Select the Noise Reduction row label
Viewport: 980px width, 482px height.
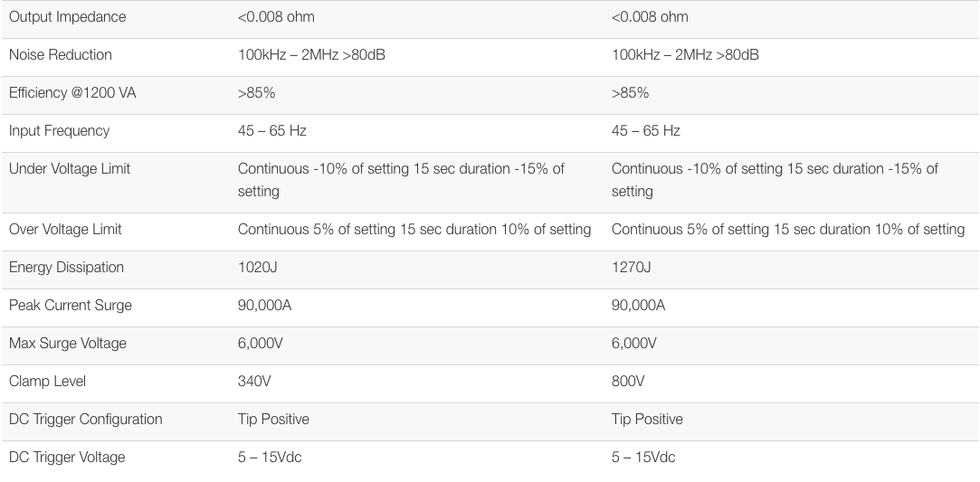click(x=61, y=55)
